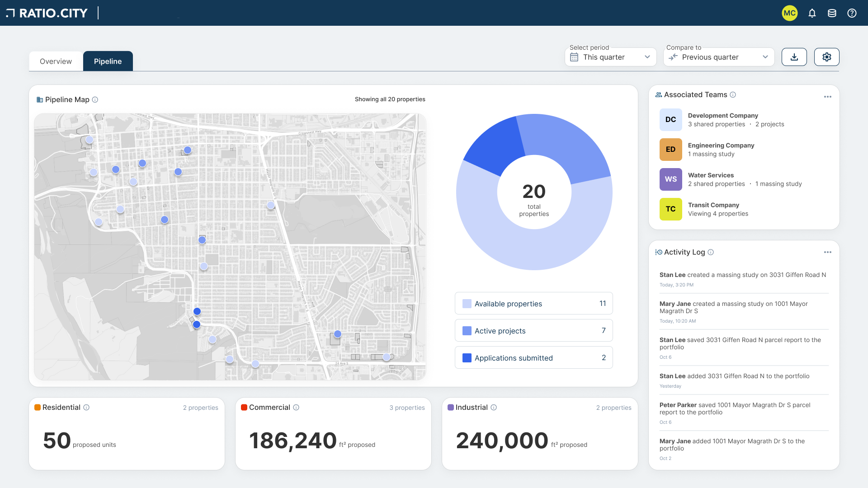Image resolution: width=868 pixels, height=488 pixels.
Task: Open Transit Company team name
Action: (713, 205)
